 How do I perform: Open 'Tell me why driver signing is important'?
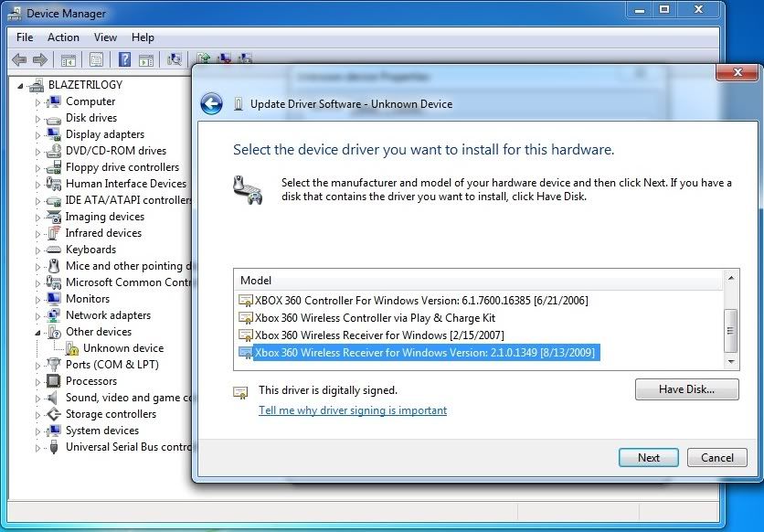[x=353, y=410]
